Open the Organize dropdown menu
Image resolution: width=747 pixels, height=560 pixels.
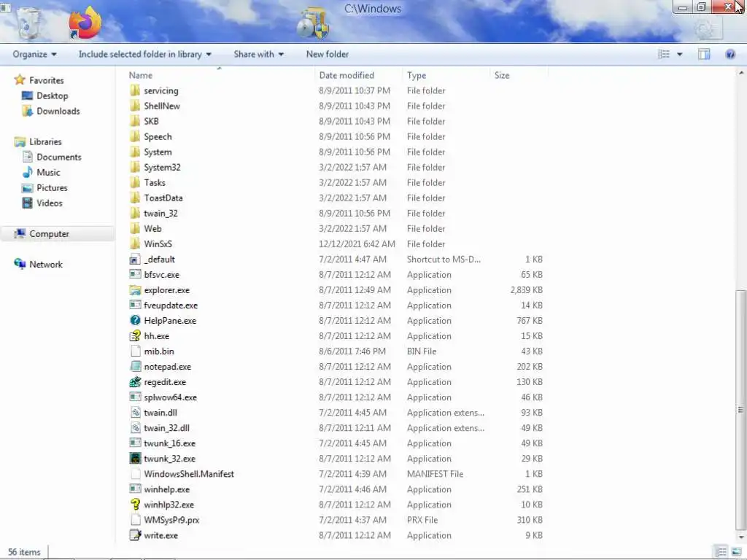(x=34, y=54)
